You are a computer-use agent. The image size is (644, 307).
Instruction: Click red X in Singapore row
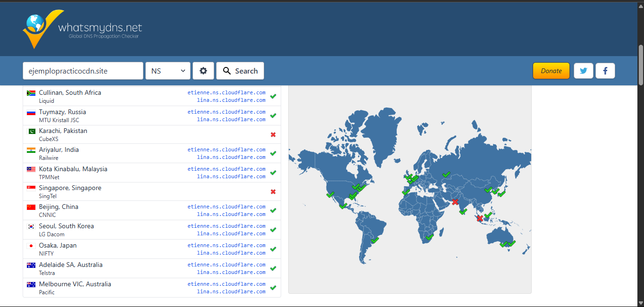[273, 191]
